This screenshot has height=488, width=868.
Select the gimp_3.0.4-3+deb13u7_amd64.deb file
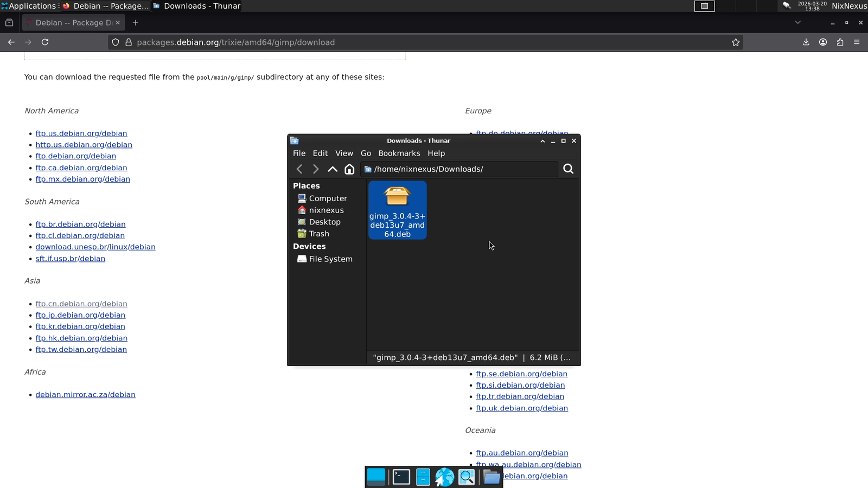tap(398, 210)
